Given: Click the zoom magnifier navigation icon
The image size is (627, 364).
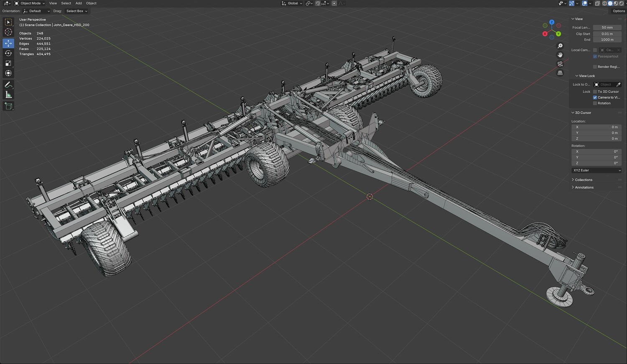Looking at the screenshot, I should [x=560, y=46].
